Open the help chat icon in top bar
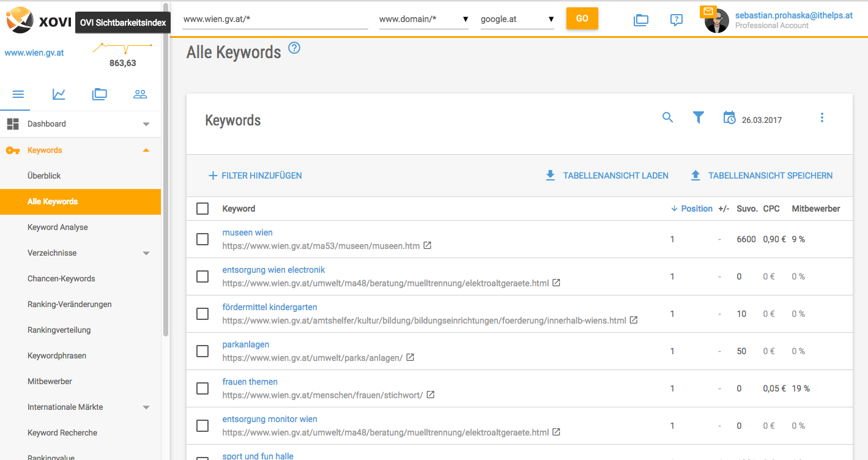Screen dimensions: 868x460 pos(676,20)
